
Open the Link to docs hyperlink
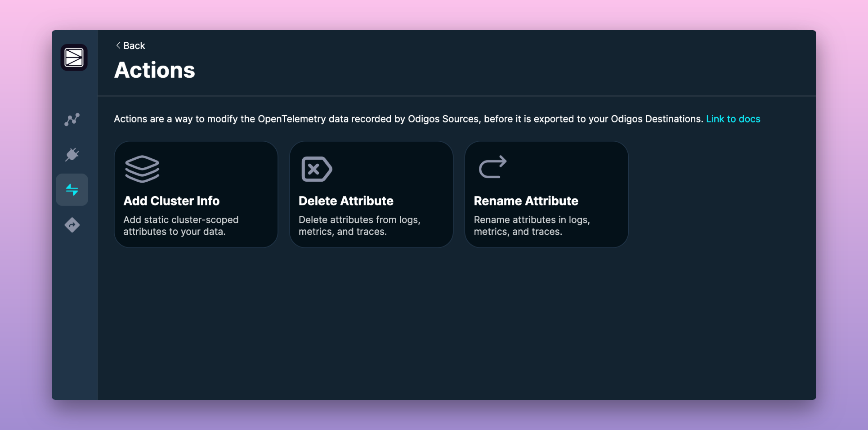tap(733, 119)
